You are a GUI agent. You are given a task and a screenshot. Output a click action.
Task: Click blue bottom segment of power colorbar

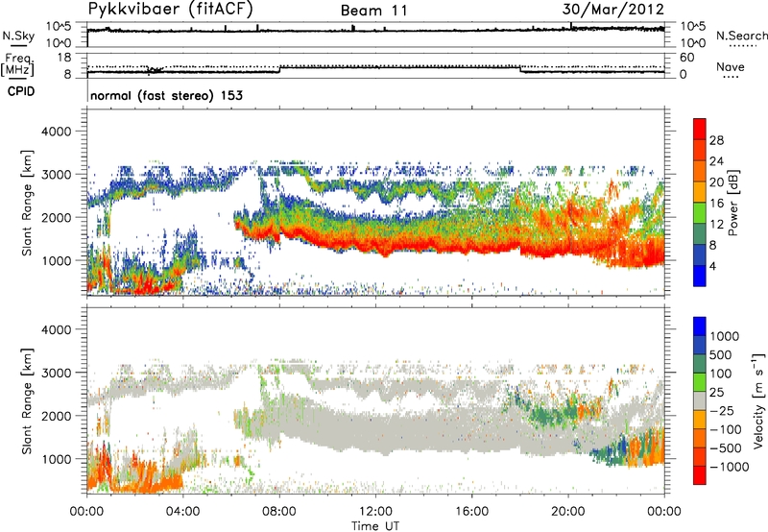coord(700,276)
